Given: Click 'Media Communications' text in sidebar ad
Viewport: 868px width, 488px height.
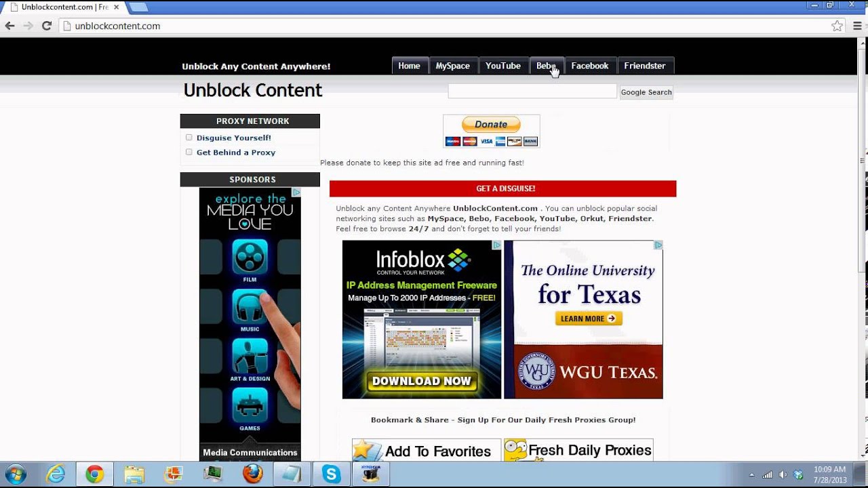Looking at the screenshot, I should 250,453.
